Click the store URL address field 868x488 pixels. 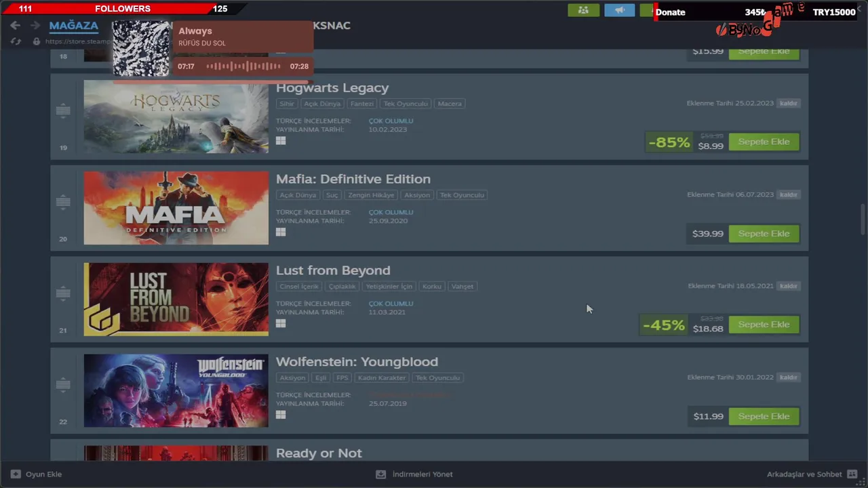[x=78, y=41]
